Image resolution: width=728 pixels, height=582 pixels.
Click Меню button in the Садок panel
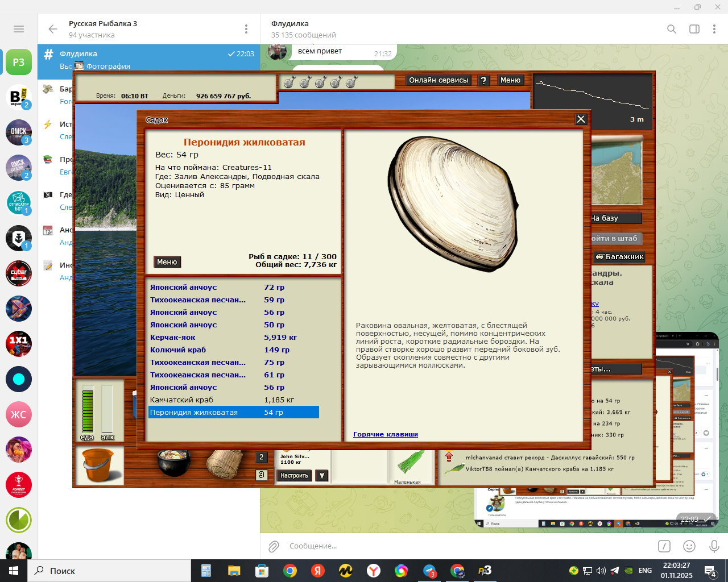tap(167, 262)
